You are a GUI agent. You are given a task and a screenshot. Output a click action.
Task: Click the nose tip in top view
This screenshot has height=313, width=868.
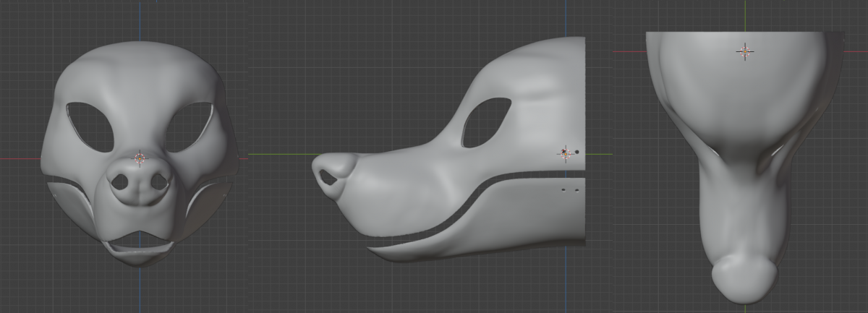[745, 278]
